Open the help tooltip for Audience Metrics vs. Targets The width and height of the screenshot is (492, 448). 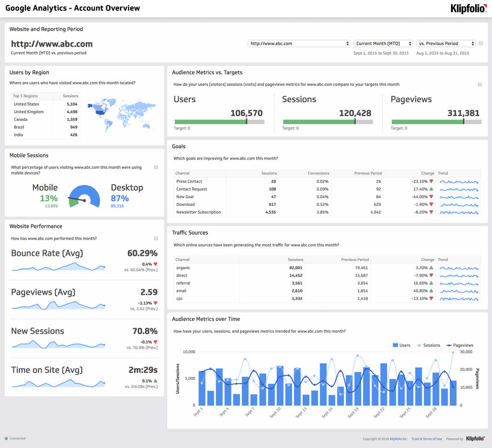479,85
